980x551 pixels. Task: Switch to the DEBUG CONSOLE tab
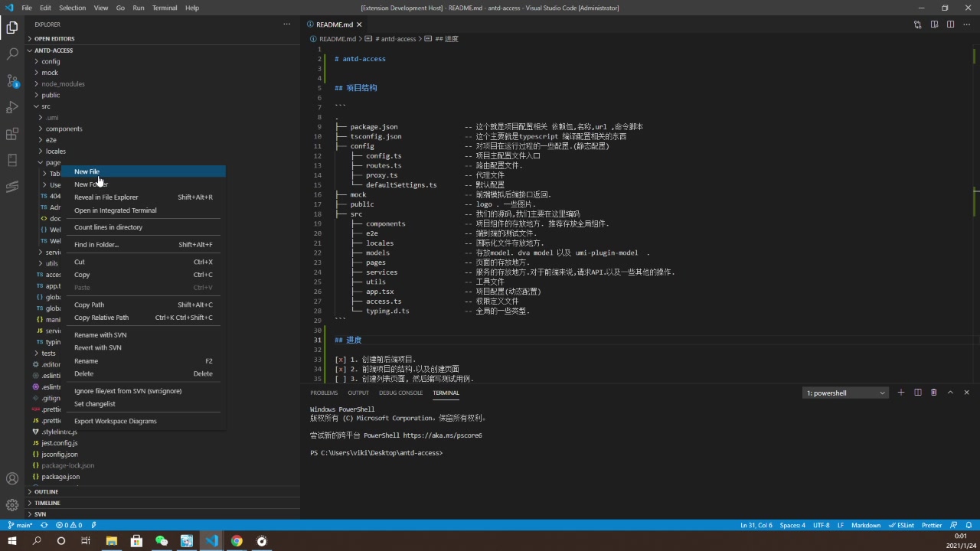pyautogui.click(x=400, y=393)
